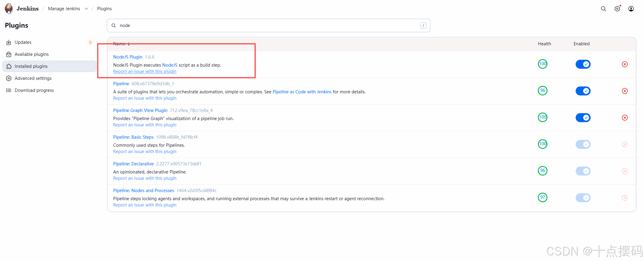Image resolution: width=644 pixels, height=262 pixels.
Task: Go to Available plugins
Action: 49,54
